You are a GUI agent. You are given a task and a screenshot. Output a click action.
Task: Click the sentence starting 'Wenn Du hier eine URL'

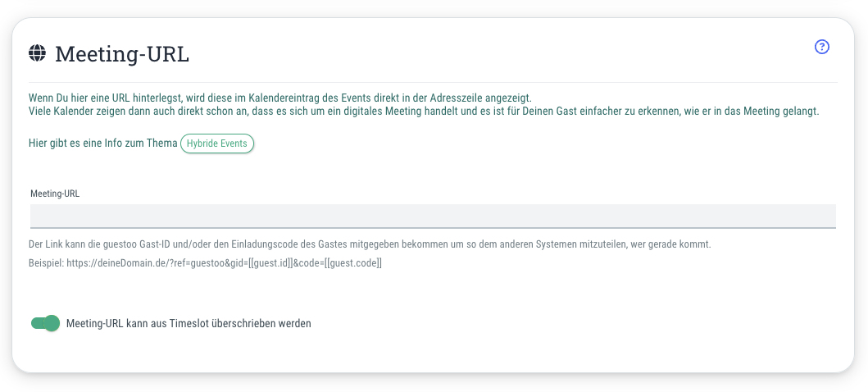280,98
